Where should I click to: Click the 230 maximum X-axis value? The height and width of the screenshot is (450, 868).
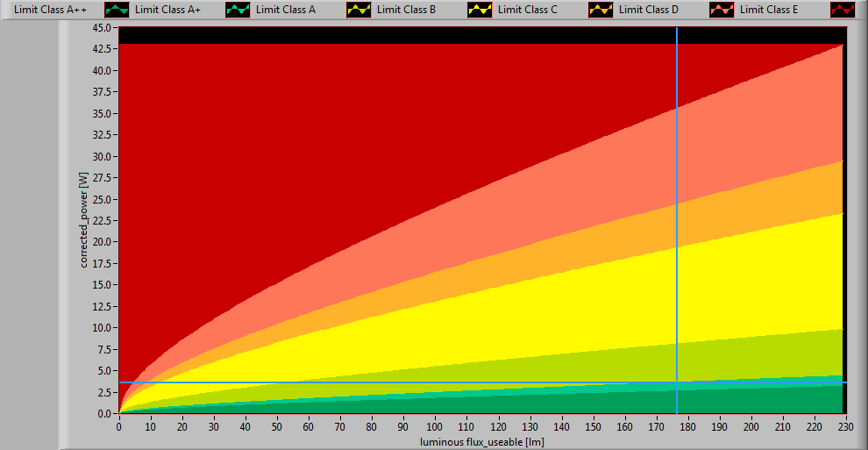(843, 426)
